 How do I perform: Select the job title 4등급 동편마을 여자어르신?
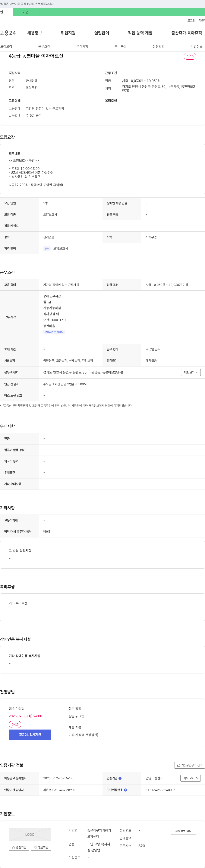36,56
